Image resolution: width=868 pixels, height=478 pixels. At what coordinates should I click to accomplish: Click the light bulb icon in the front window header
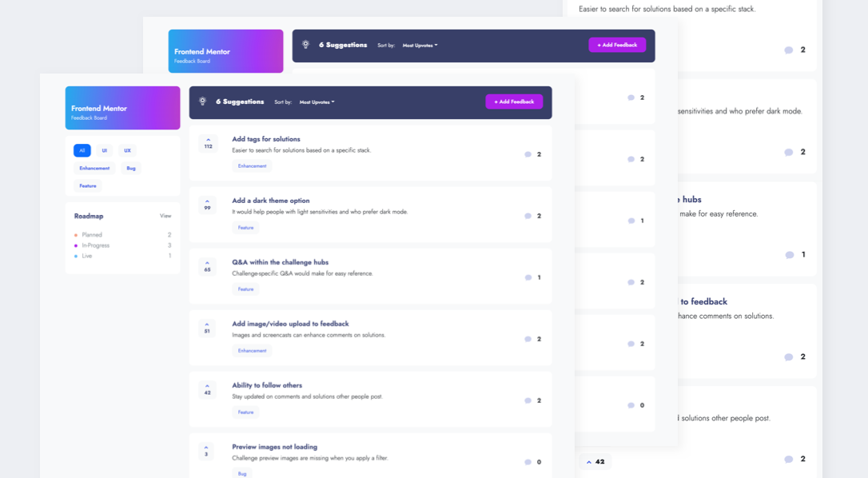(202, 102)
